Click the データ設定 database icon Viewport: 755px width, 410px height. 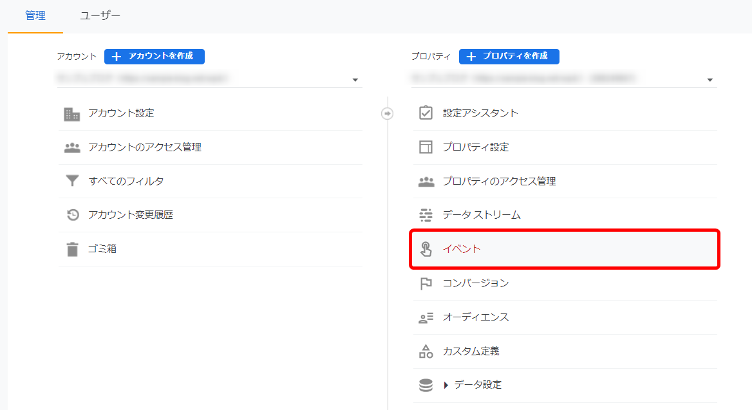[x=426, y=385]
